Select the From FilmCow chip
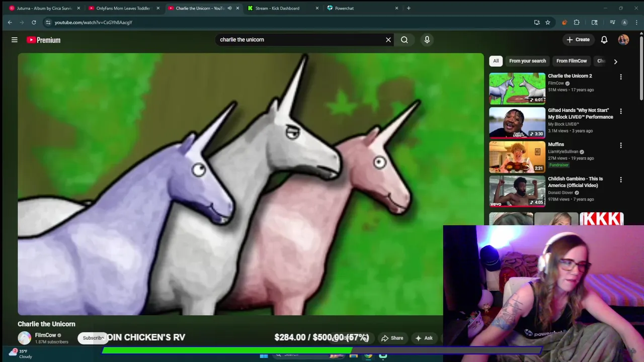 coord(572,61)
